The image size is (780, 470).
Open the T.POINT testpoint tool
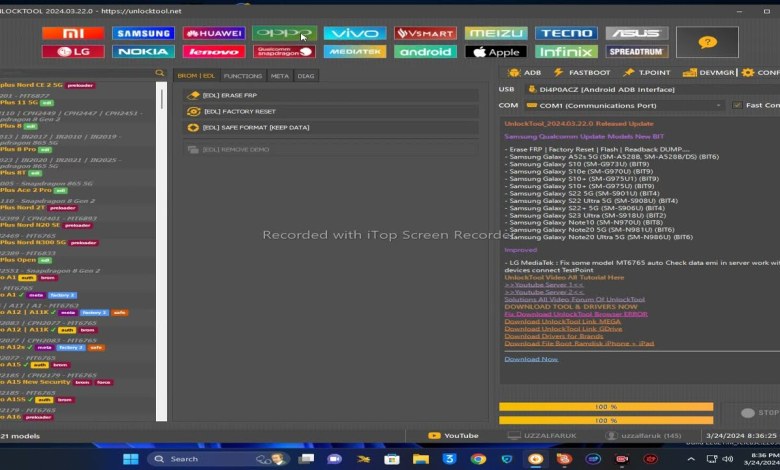coord(647,73)
